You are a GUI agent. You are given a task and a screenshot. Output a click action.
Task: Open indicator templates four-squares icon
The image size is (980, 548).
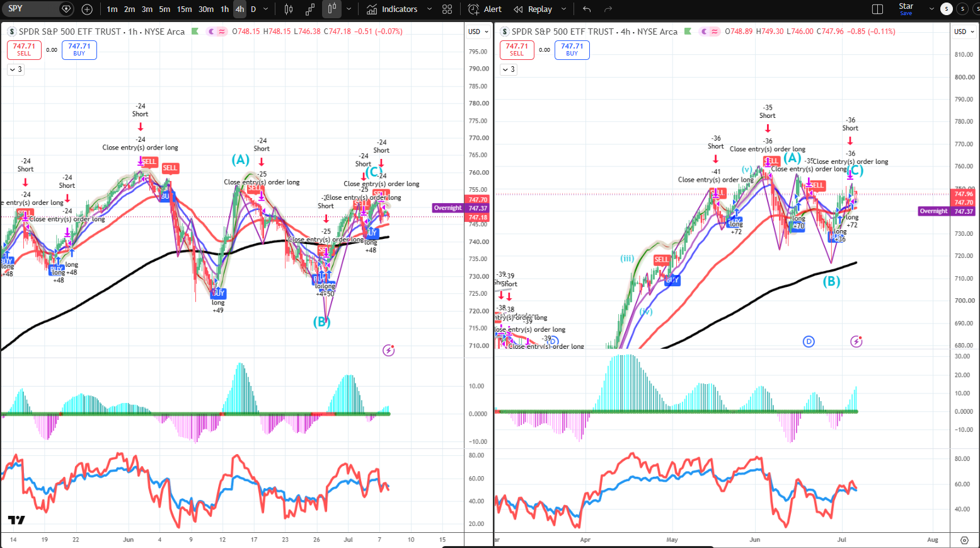[447, 9]
